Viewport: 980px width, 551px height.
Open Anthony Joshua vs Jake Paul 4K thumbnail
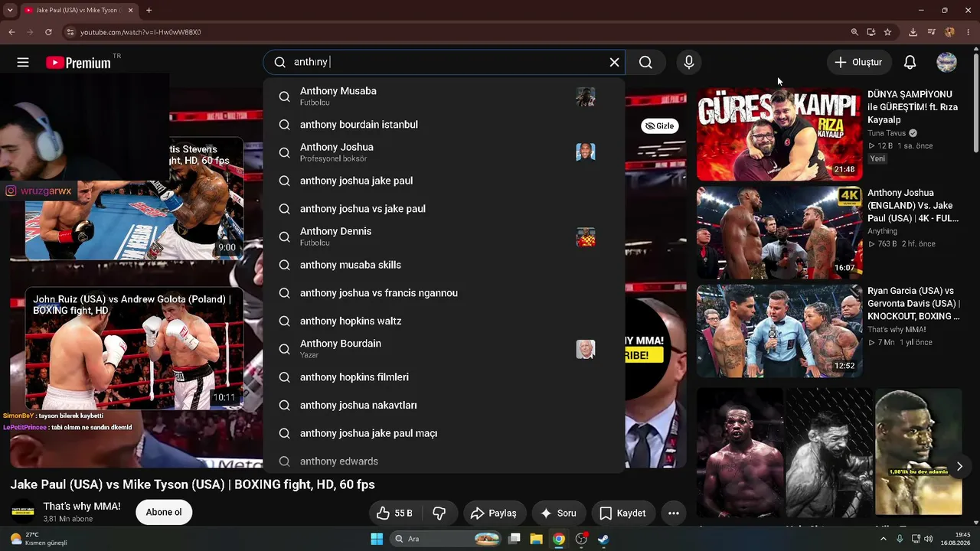[779, 233]
